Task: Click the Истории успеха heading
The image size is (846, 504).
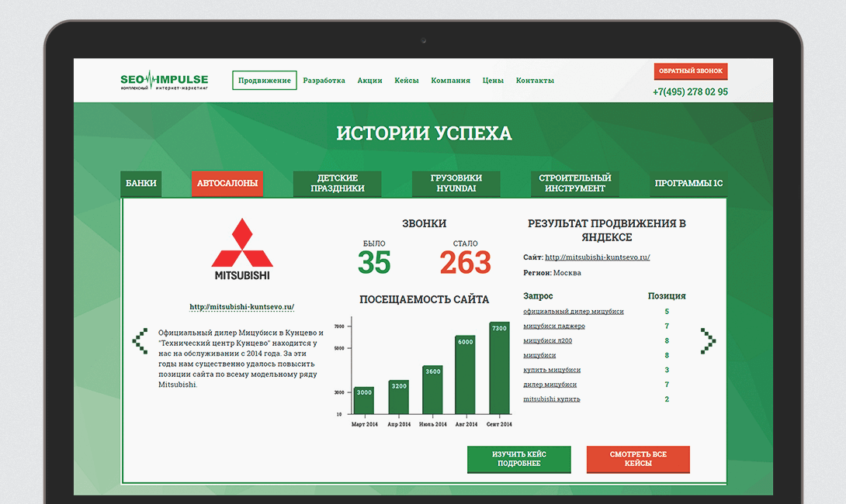Action: point(424,133)
